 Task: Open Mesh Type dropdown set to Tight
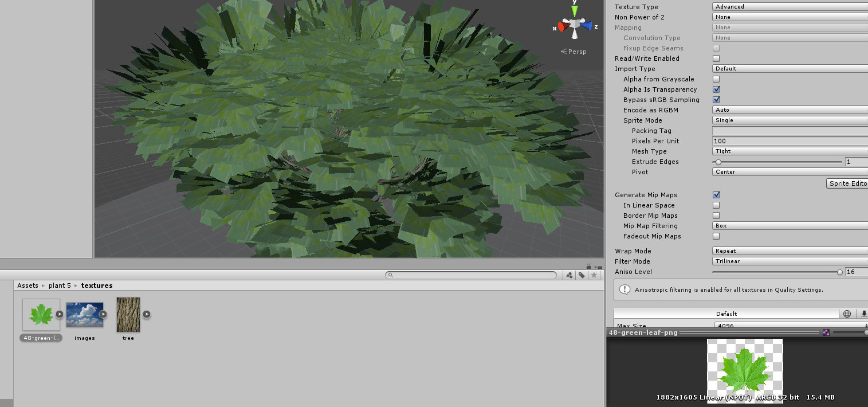coord(790,151)
